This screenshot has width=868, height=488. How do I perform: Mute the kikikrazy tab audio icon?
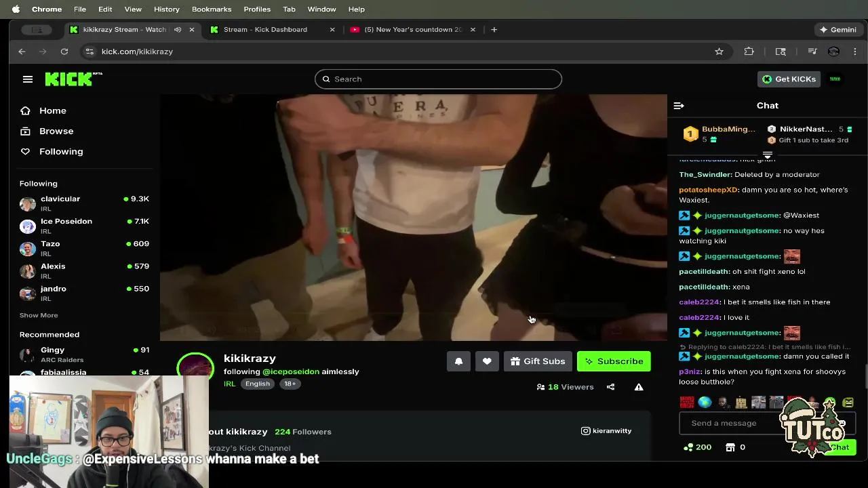tap(178, 30)
